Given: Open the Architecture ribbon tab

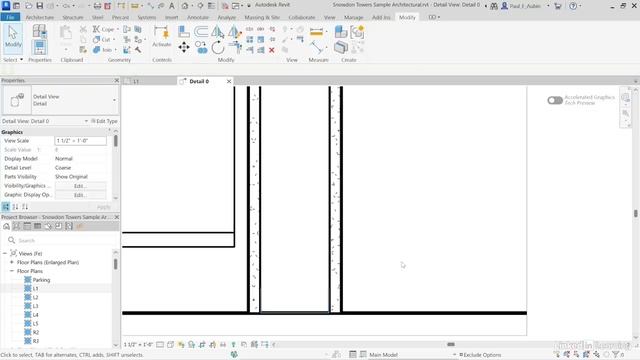Looking at the screenshot, I should [40, 18].
